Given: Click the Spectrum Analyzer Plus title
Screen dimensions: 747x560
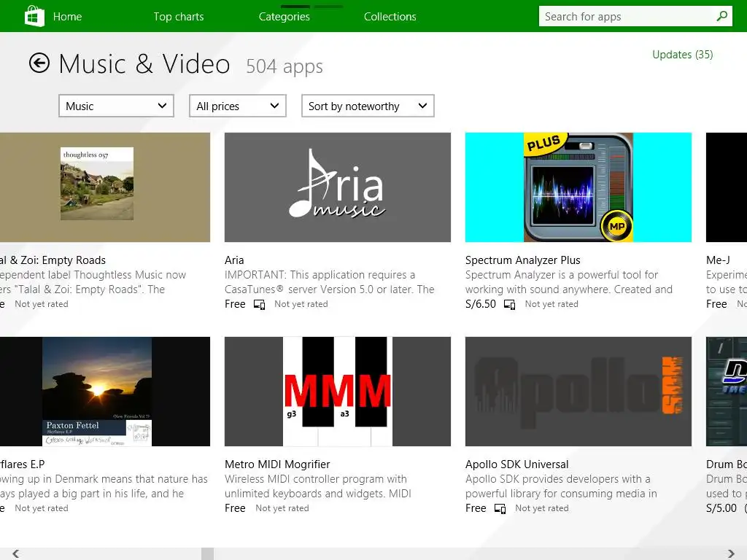Looking at the screenshot, I should (x=522, y=260).
